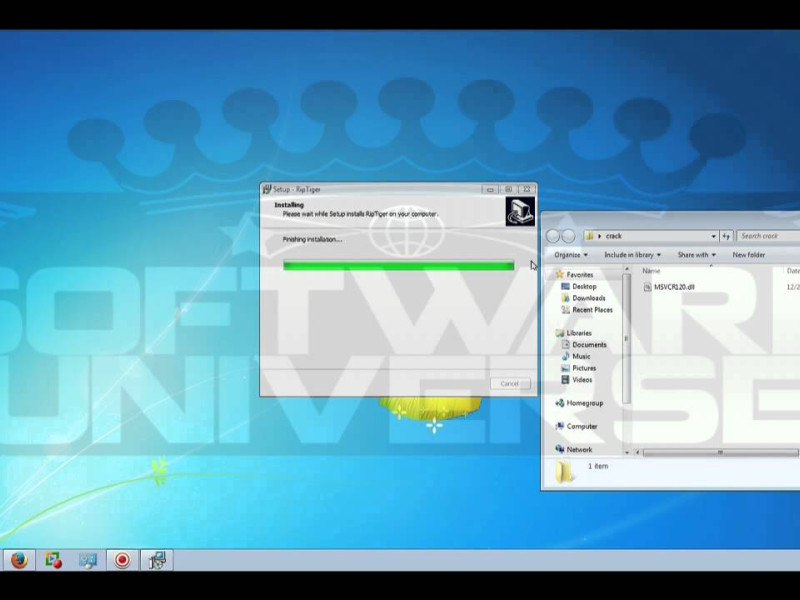The width and height of the screenshot is (800, 600).
Task: Expand the address bar history dropdown arrow
Action: coord(713,236)
